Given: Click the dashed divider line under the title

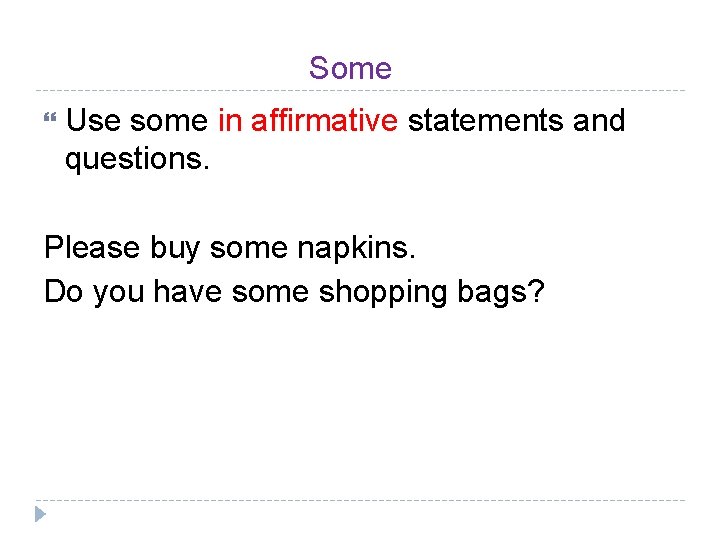Looking at the screenshot, I should [360, 90].
